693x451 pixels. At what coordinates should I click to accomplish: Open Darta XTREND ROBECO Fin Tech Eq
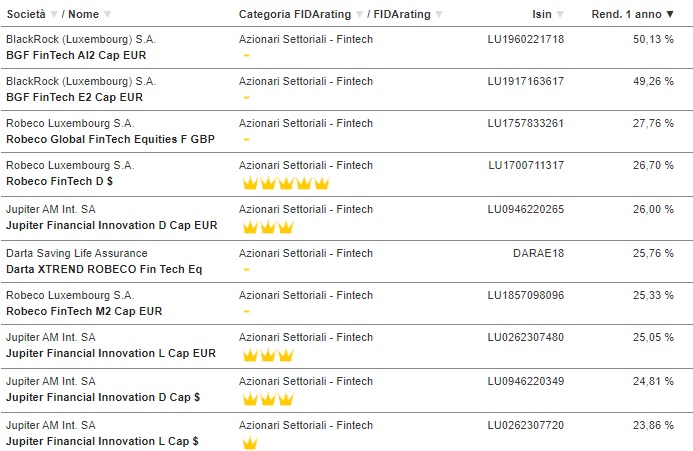pyautogui.click(x=104, y=269)
